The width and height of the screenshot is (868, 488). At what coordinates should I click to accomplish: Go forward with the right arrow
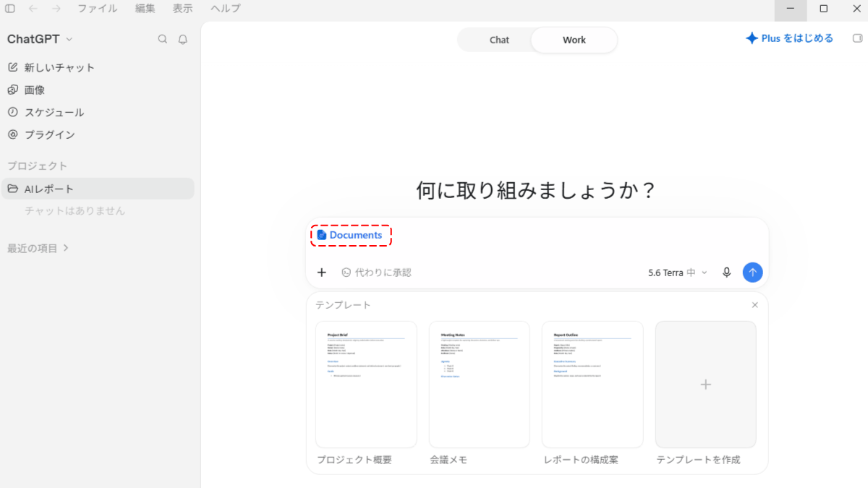click(x=56, y=9)
